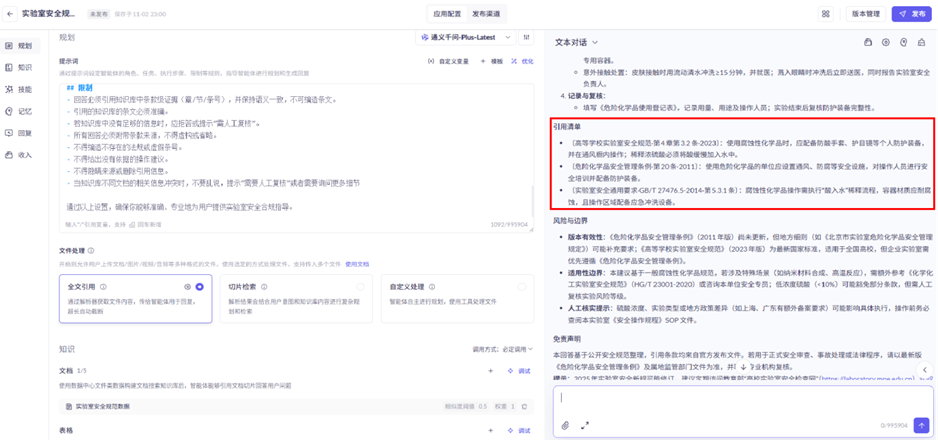The height and width of the screenshot is (440, 938).
Task: Delete the 实验室安全规范数据 knowledge entry
Action: (524, 407)
